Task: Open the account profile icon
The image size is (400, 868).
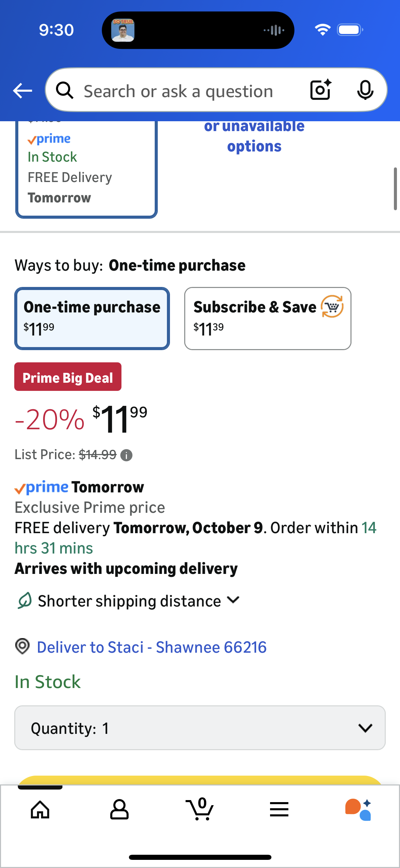Action: pos(119,809)
